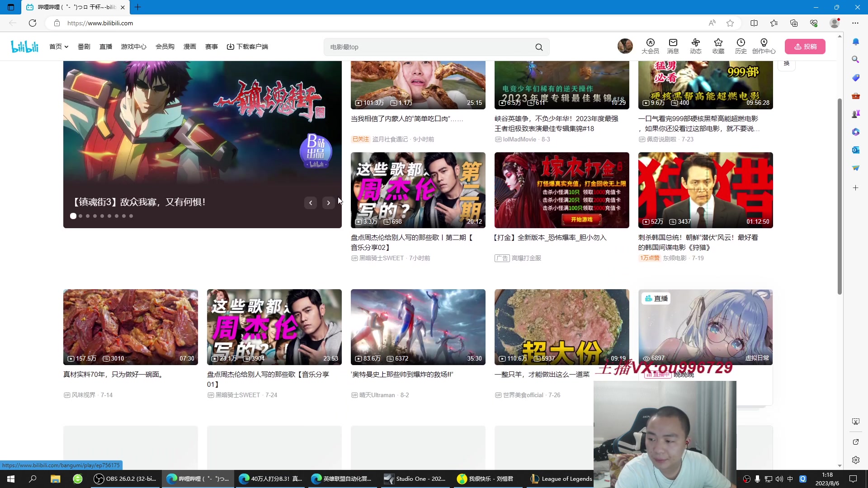Open the 直播 navigation item
Image resolution: width=868 pixels, height=488 pixels.
point(105,47)
